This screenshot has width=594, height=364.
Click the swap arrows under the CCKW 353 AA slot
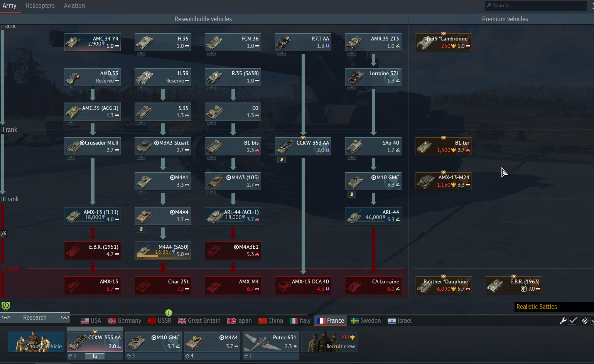[x=95, y=356]
